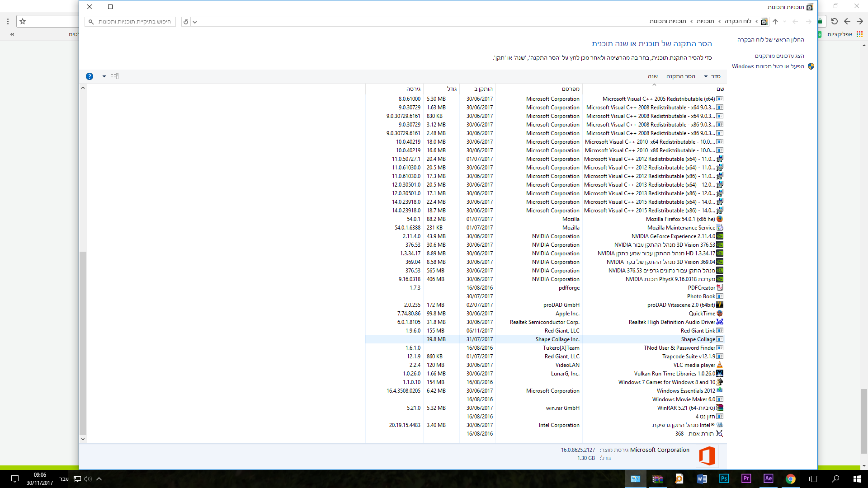Click the proDAD Vitascene 2.0 icon

pos(720,305)
